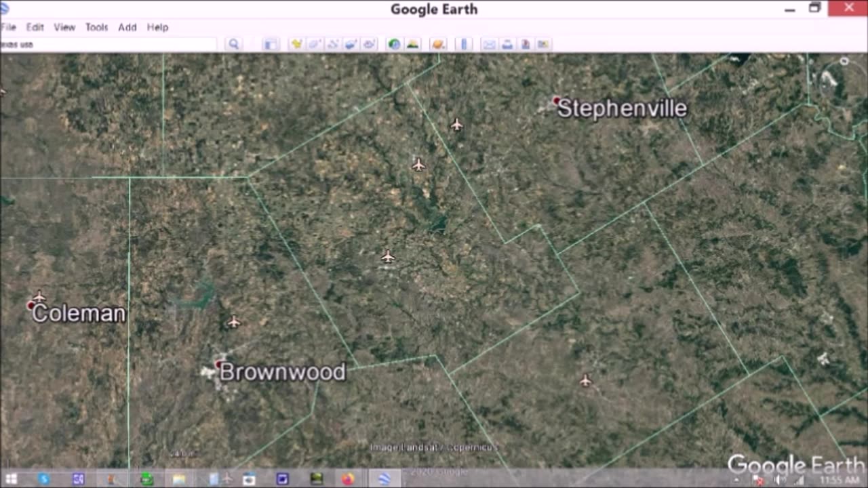Show historical imagery with clock icon
868x488 pixels.
tap(394, 45)
